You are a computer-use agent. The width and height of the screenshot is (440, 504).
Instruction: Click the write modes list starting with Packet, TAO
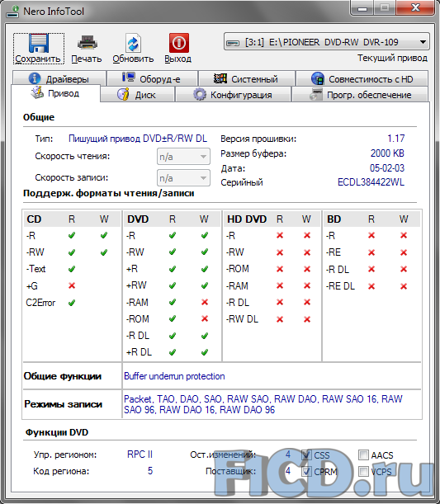point(263,404)
